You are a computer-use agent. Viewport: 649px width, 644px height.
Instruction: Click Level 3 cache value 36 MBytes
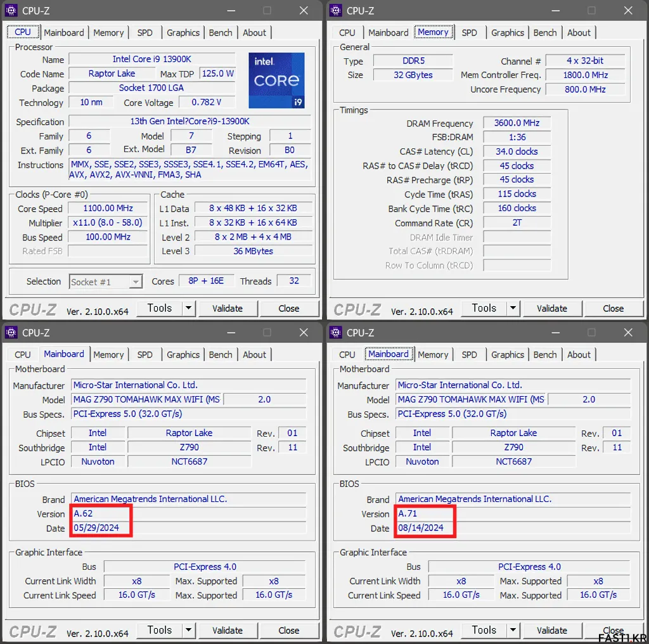(254, 251)
